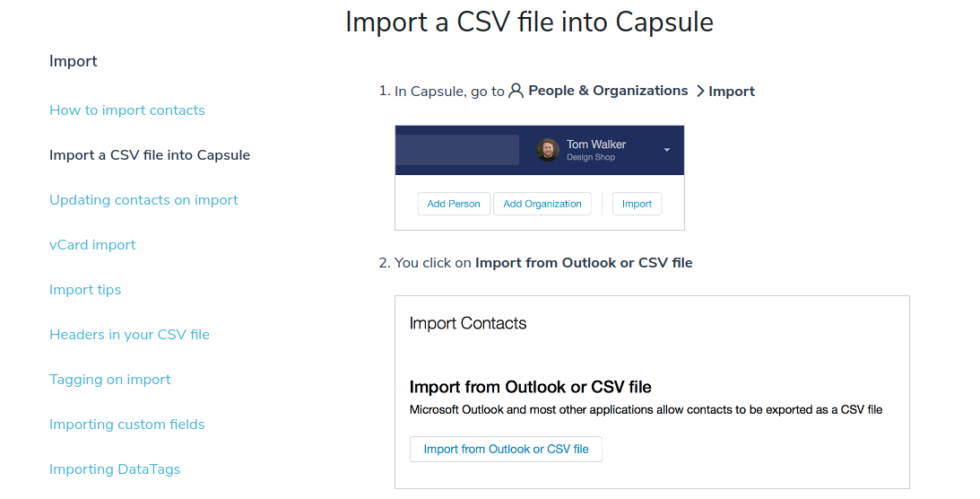Viewport: 980px width, 499px height.
Task: View the Tagging on import article
Action: click(x=110, y=380)
